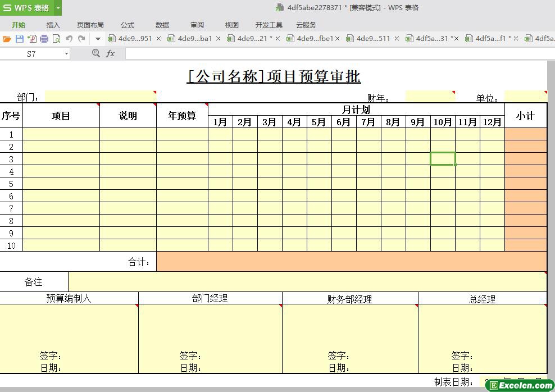Open the 云服务 menu
The height and width of the screenshot is (392, 555).
tap(306, 25)
